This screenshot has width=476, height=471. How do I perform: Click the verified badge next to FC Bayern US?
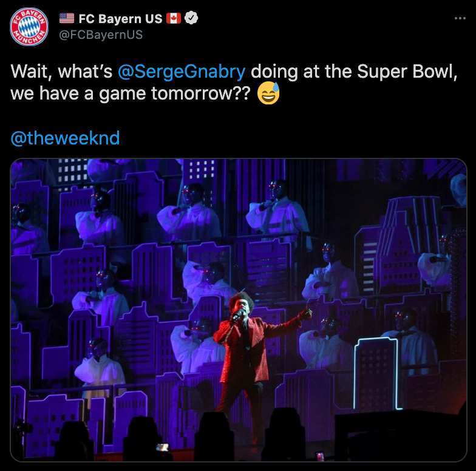coord(191,18)
